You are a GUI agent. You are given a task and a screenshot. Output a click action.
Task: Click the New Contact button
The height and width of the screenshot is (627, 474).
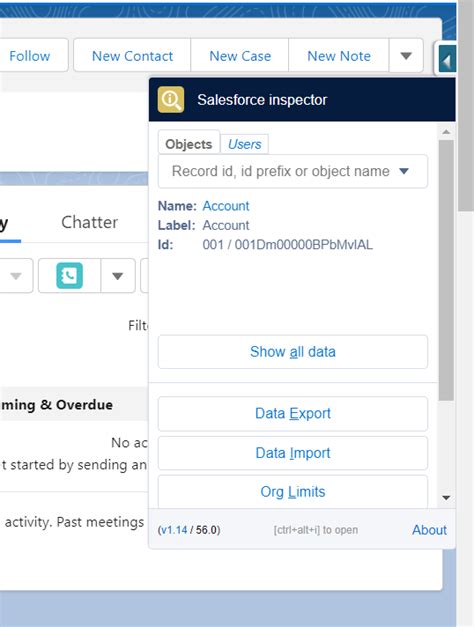pos(132,56)
